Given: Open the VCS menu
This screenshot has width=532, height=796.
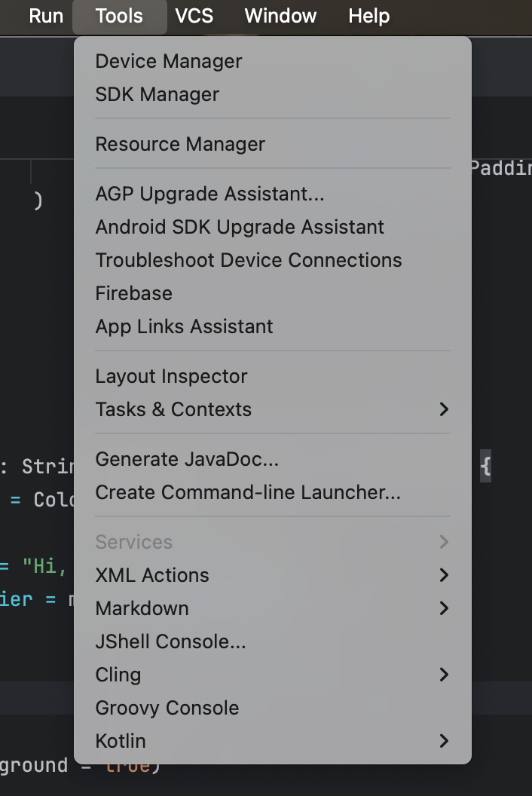Looking at the screenshot, I should pyautogui.click(x=194, y=16).
